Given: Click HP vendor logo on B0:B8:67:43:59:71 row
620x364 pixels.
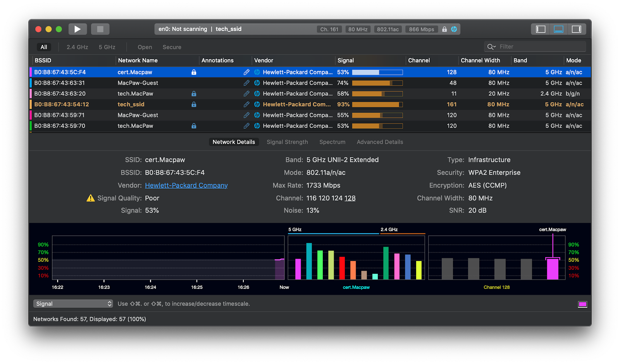Looking at the screenshot, I should click(257, 115).
